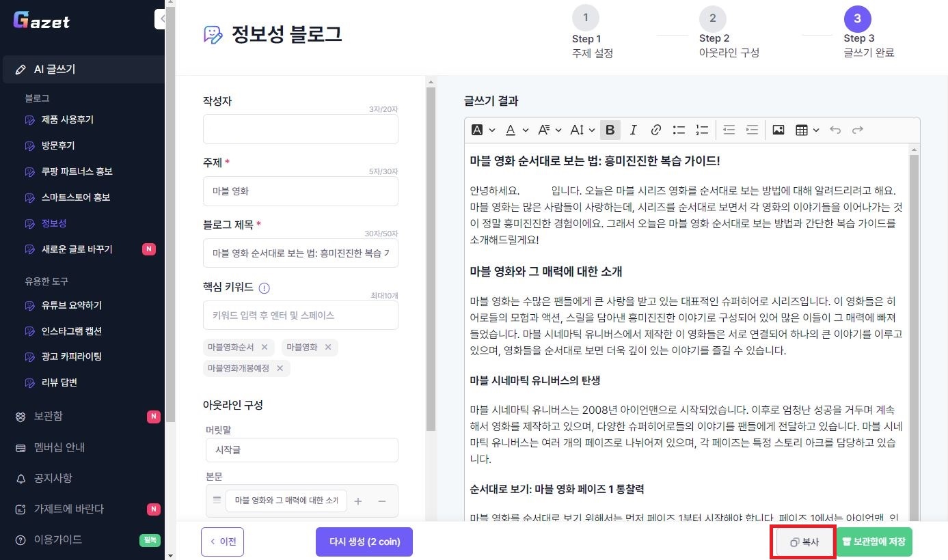Click the Gazet logo
Screen dimensions: 948x560
[x=42, y=20]
